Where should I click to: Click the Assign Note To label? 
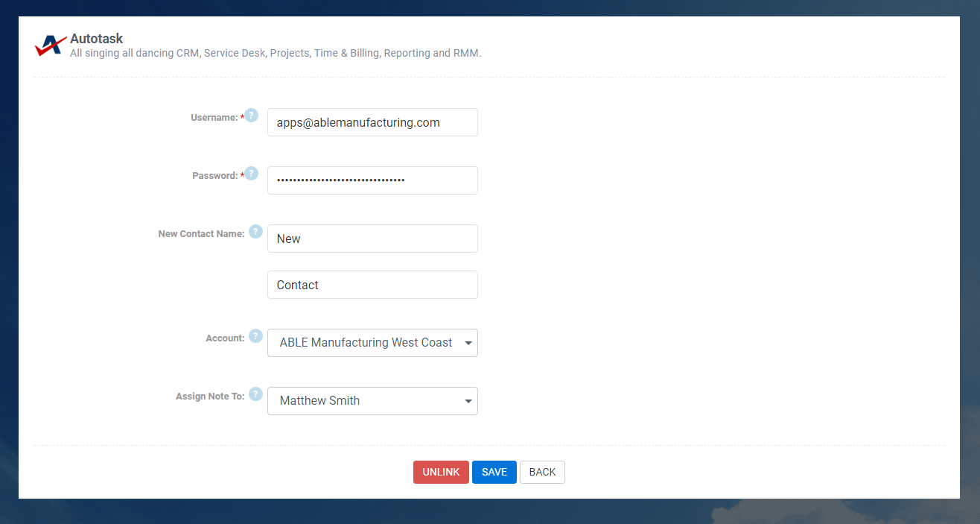pos(210,397)
